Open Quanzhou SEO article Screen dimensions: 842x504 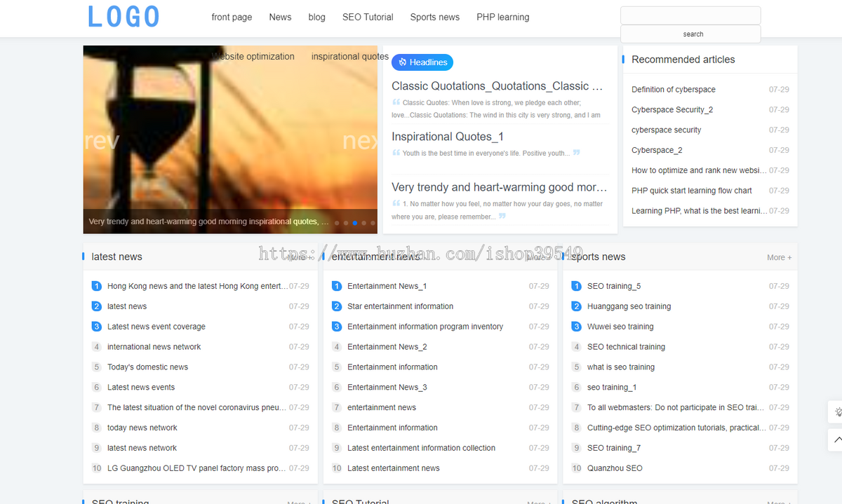point(615,469)
